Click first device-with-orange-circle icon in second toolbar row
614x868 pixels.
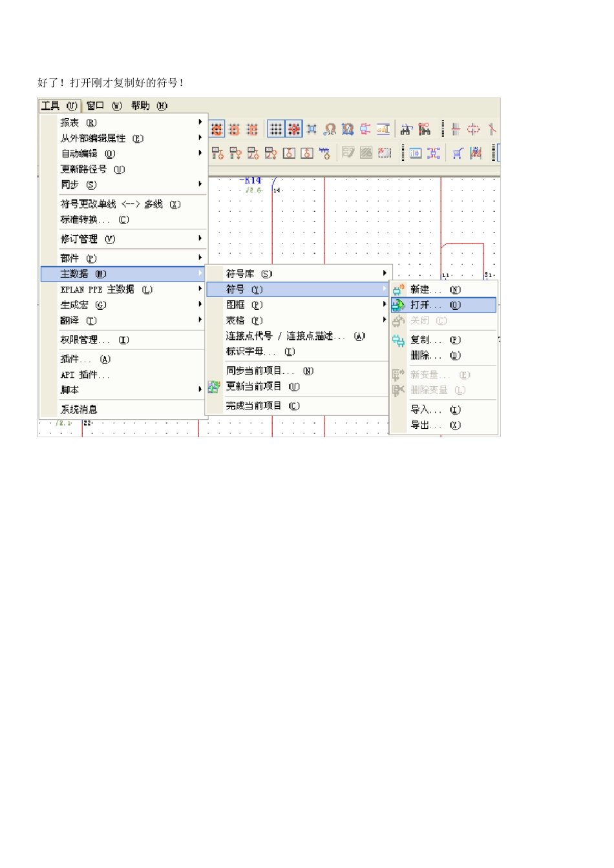tap(218, 153)
